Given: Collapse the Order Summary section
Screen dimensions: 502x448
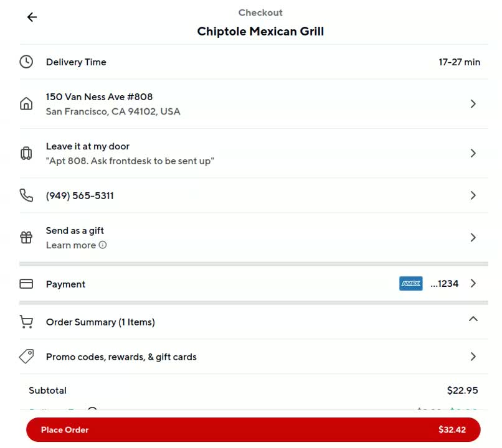Looking at the screenshot, I should (473, 319).
